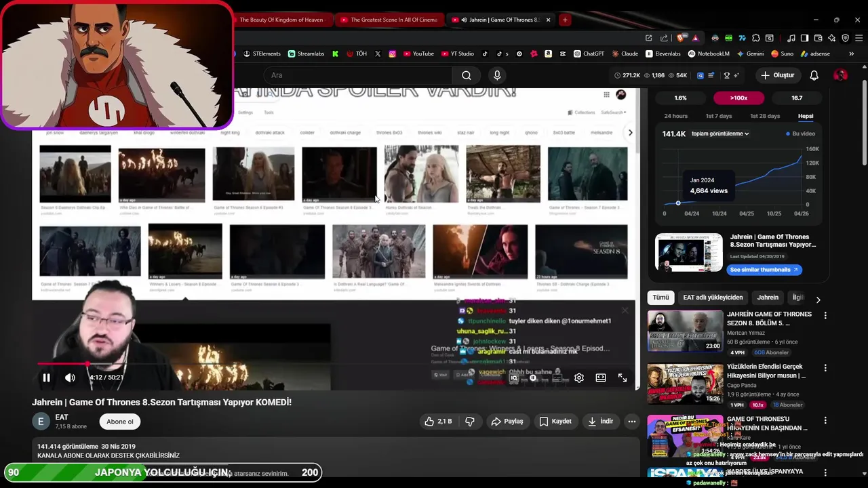Viewport: 868px width, 488px height.
Task: Pause the YouTube video
Action: pyautogui.click(x=46, y=378)
